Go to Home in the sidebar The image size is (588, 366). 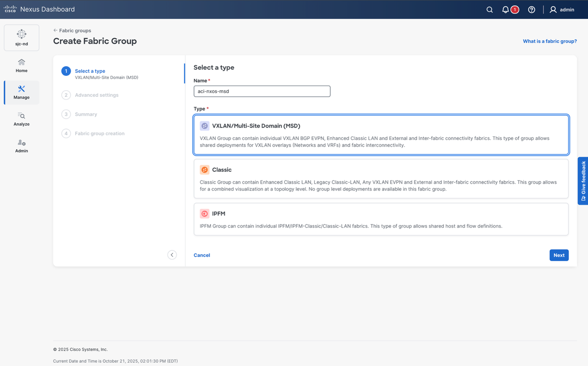click(21, 65)
